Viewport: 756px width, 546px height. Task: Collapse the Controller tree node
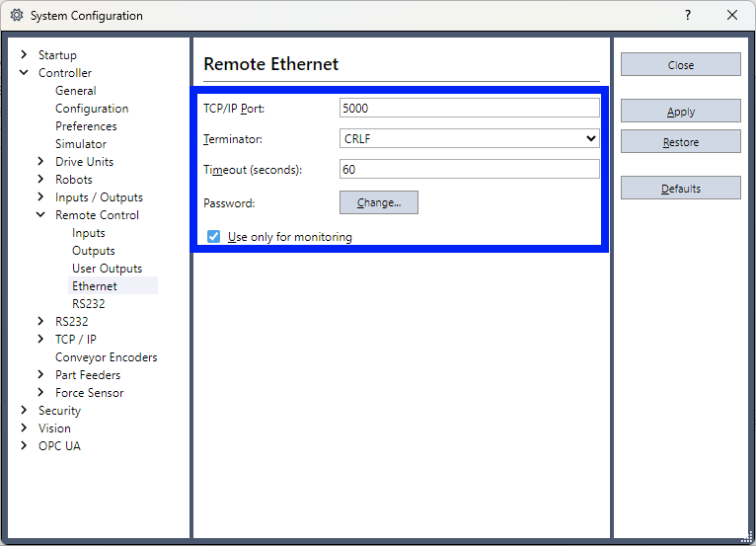pos(24,73)
